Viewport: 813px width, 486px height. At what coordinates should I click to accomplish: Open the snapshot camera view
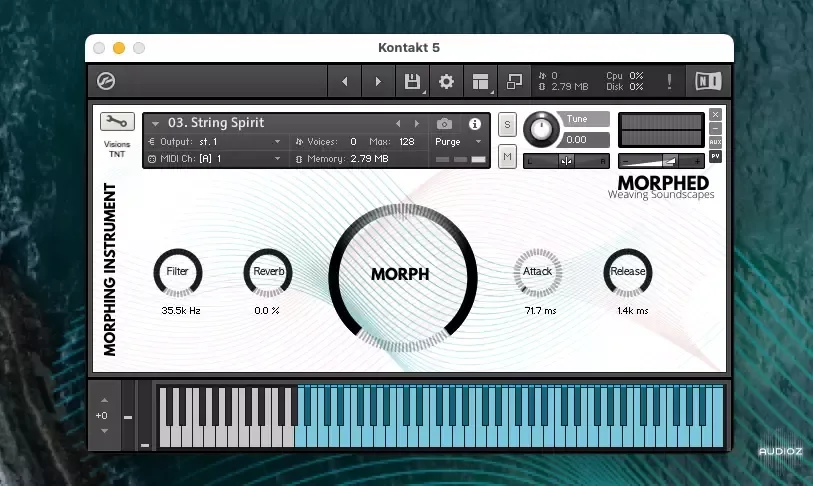[x=444, y=124]
